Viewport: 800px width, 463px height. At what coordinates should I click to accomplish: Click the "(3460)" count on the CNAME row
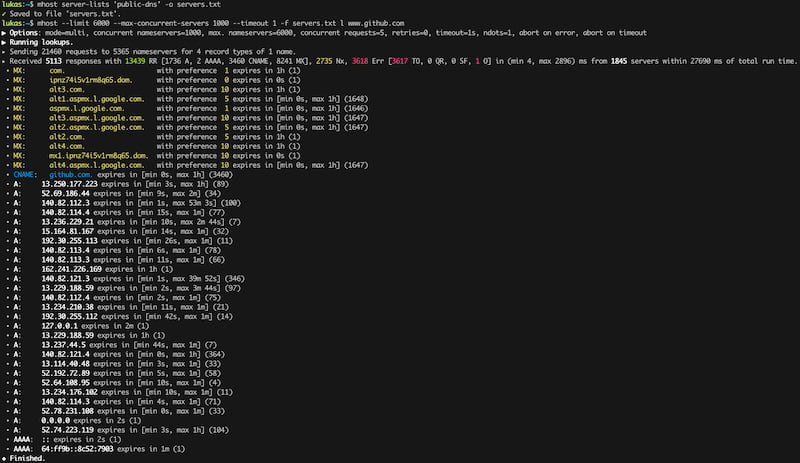(220, 175)
